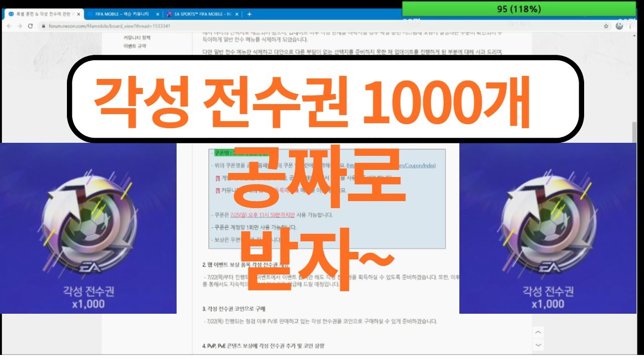The height and width of the screenshot is (362, 644).
Task: Go back using the browser back arrow
Action: pyautogui.click(x=9, y=26)
